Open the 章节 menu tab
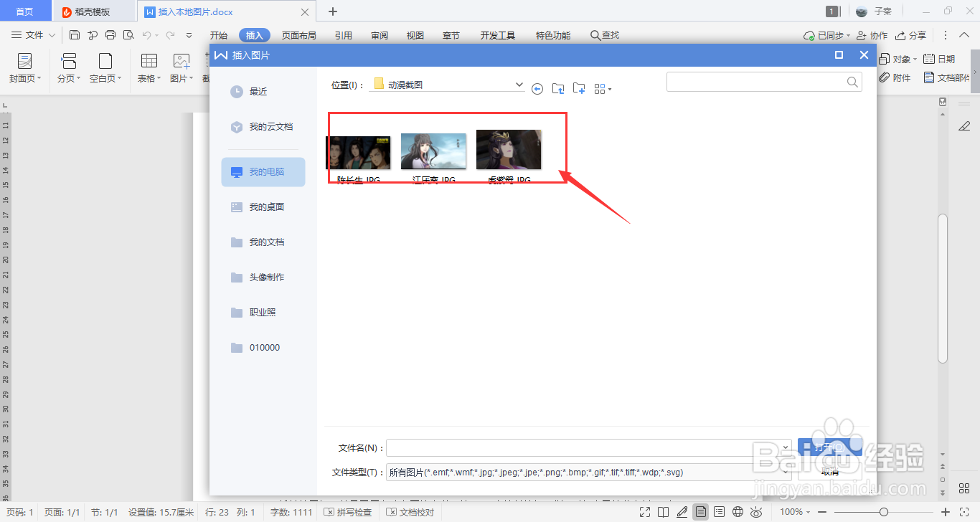 (x=451, y=34)
